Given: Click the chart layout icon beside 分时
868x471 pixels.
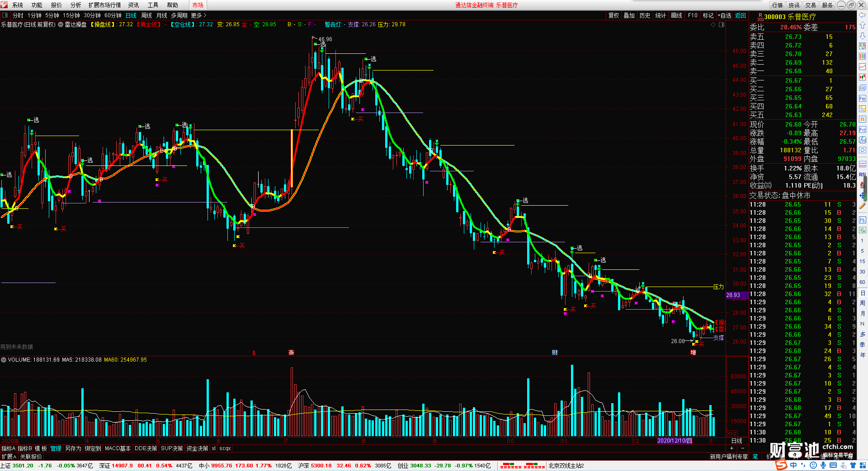Looking at the screenshot, I should [x=5, y=15].
